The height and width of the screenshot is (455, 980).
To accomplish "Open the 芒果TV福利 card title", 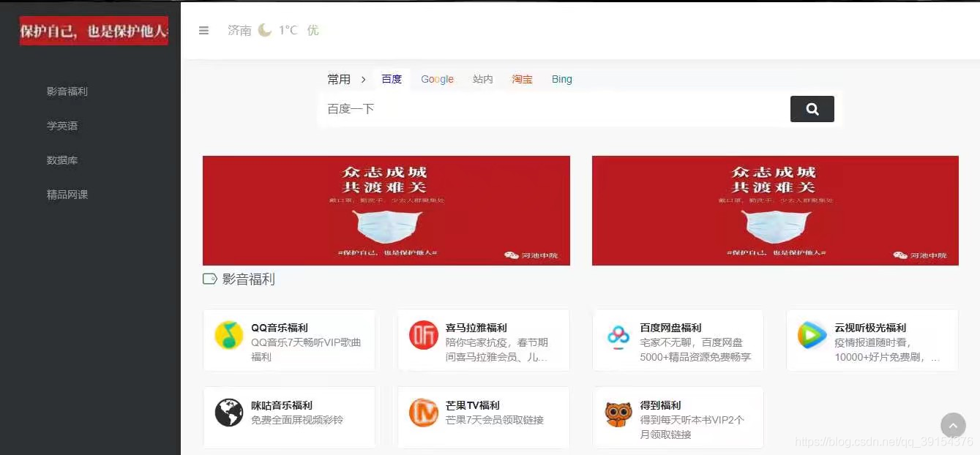I will tap(473, 405).
